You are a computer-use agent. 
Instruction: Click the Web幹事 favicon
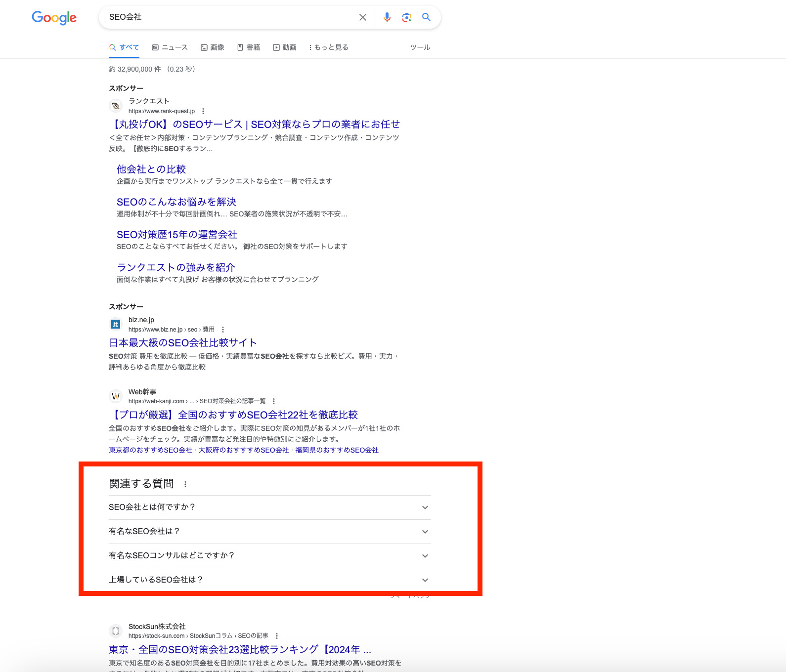(115, 396)
